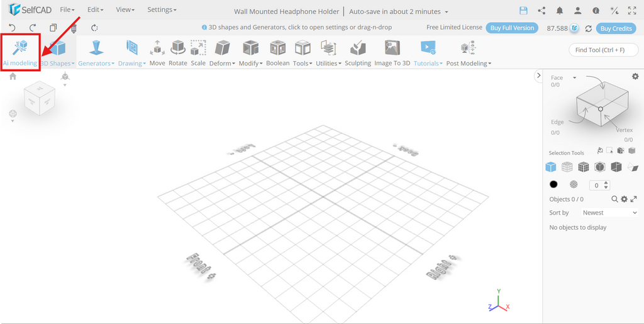The image size is (644, 324).
Task: Click the Undo arrow icon
Action: (x=12, y=28)
